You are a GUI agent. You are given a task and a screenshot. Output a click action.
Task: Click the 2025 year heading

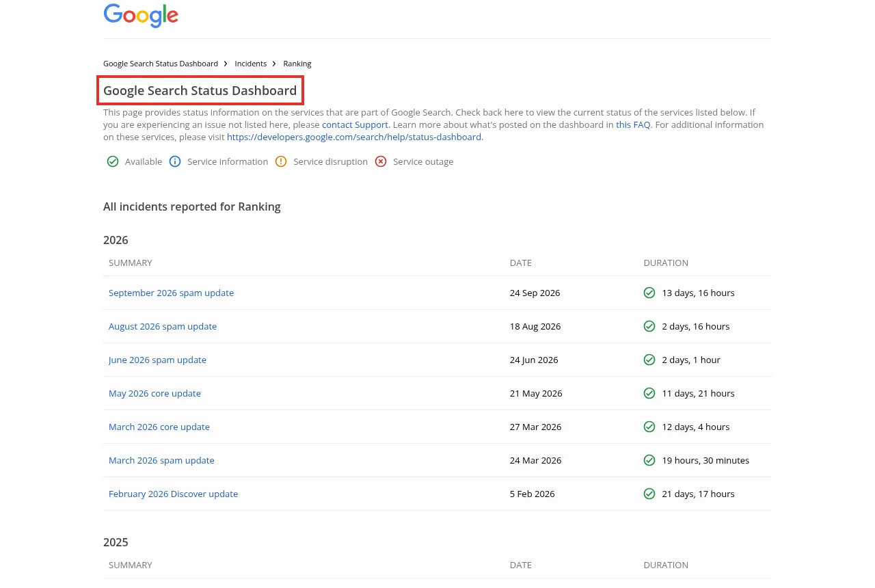tap(116, 542)
